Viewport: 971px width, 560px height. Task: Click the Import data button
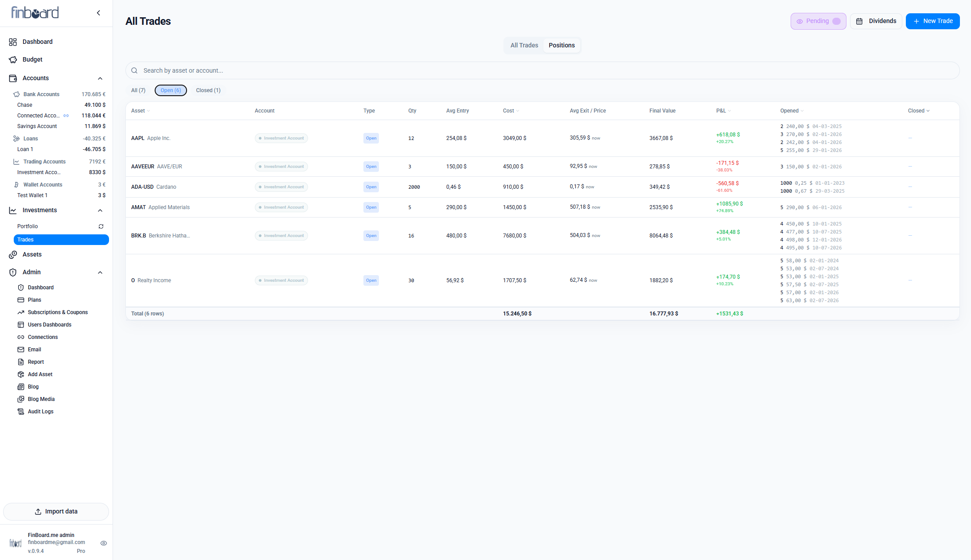tap(56, 511)
